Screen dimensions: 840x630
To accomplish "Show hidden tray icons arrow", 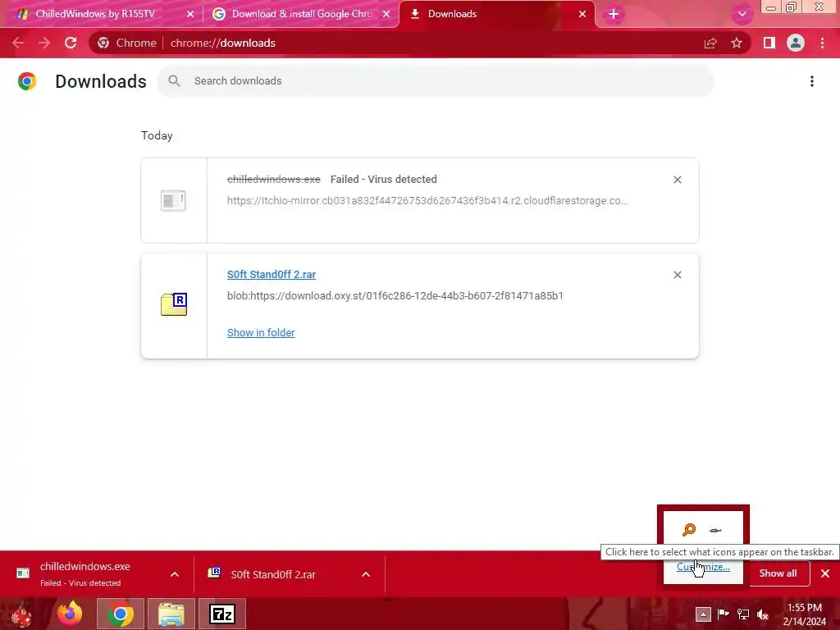I will (703, 614).
